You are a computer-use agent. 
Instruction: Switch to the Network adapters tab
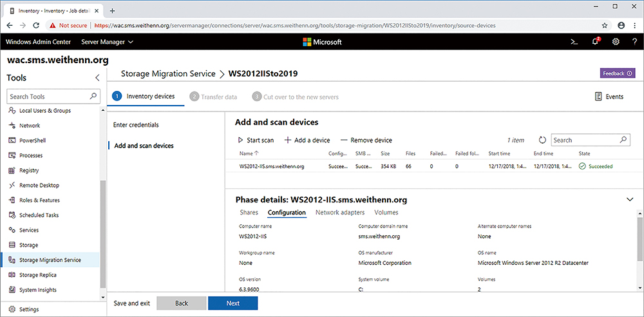point(340,213)
